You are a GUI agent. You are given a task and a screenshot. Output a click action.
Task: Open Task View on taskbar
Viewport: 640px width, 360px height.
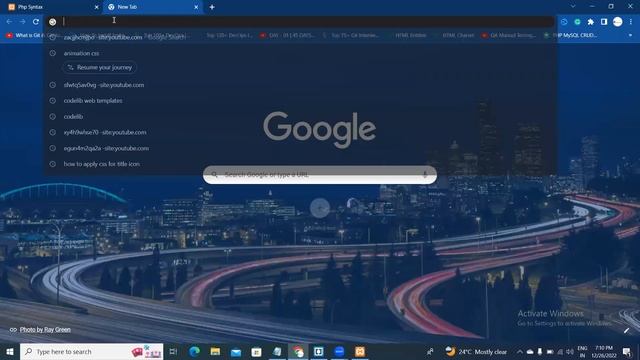[173, 351]
